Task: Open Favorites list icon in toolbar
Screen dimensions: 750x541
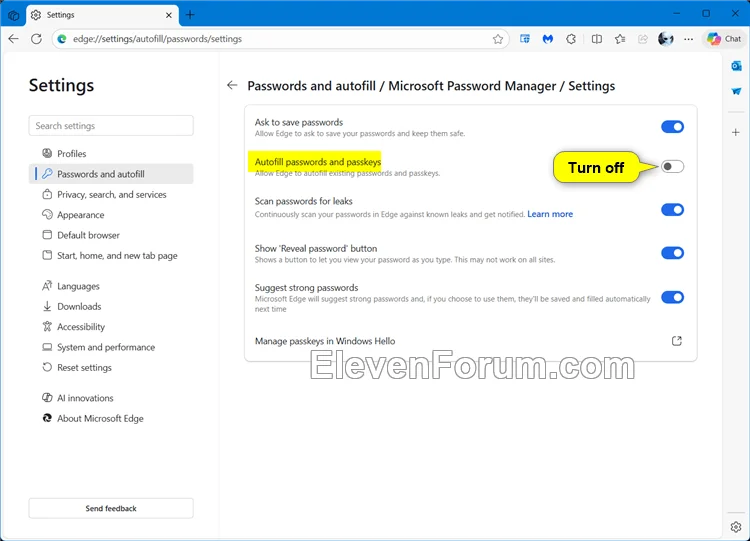Action: [x=620, y=39]
